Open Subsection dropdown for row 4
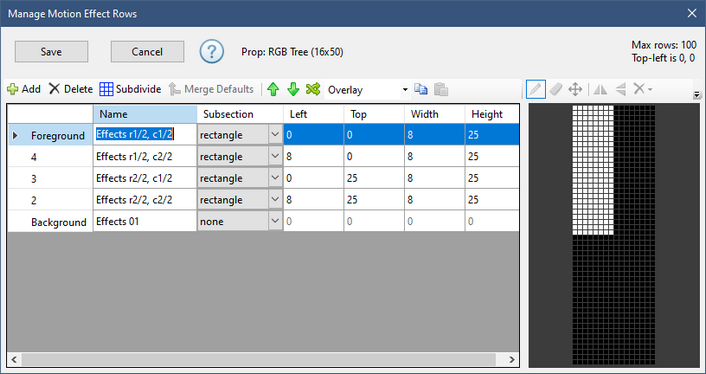706x374 pixels. coord(275,156)
